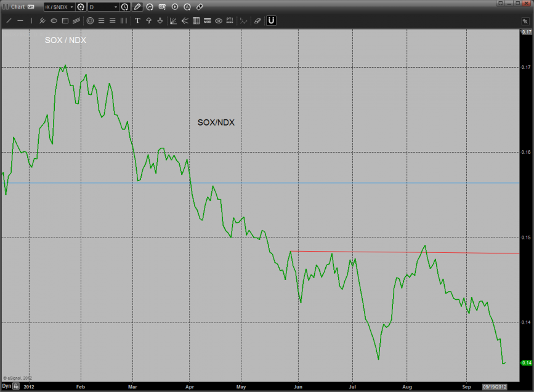The height and width of the screenshot is (392, 534).
Task: Select the trend line drawing tool
Action: pyautogui.click(x=9, y=20)
